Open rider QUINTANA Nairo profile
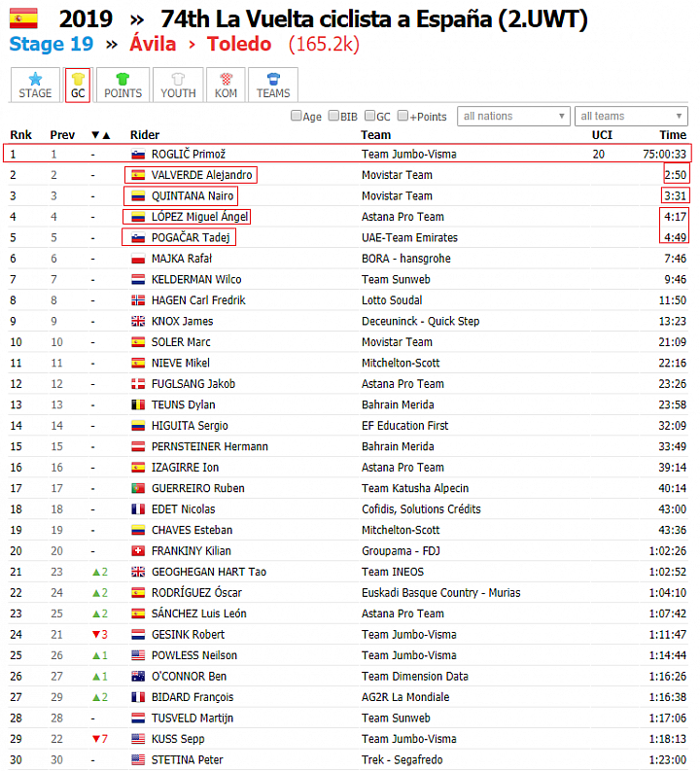The height and width of the screenshot is (771, 700). pyautogui.click(x=192, y=195)
